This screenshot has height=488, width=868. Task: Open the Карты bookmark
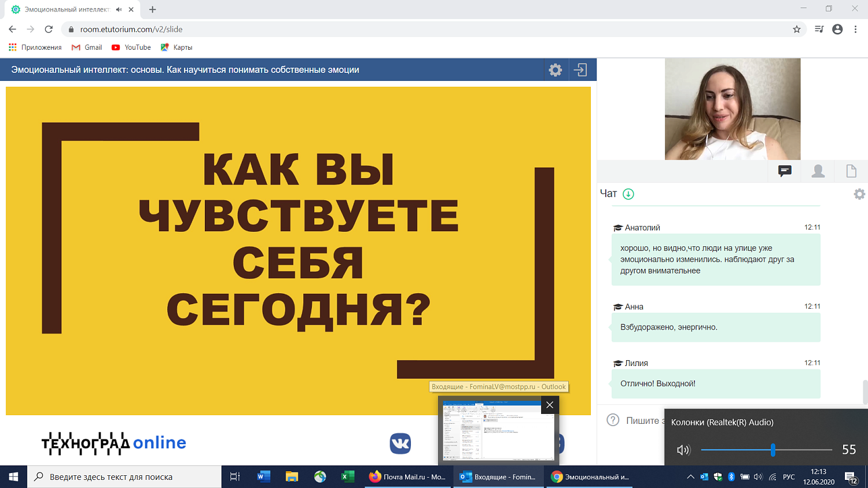(x=176, y=47)
